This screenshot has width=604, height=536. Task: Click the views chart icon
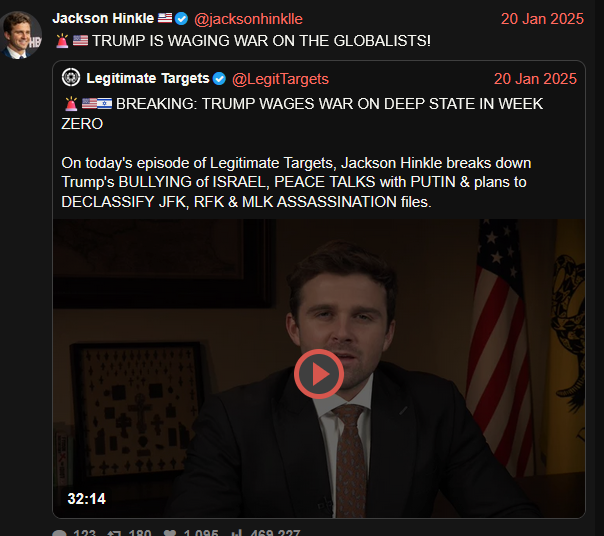237,533
